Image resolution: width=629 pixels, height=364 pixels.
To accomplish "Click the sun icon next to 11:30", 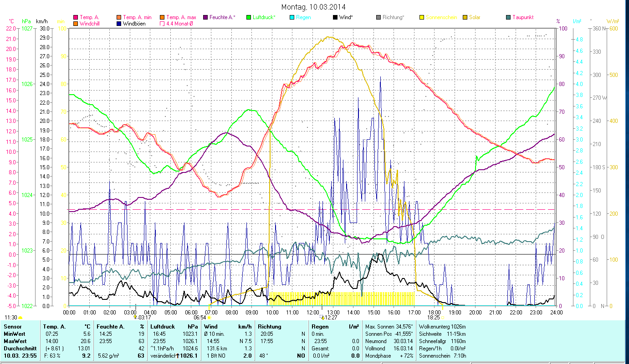I will pyautogui.click(x=20, y=318).
